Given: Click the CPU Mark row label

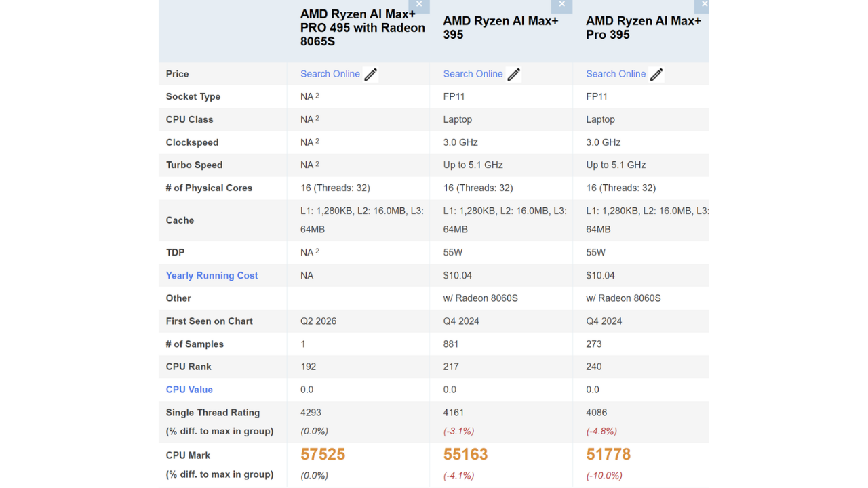Looking at the screenshot, I should coord(188,455).
